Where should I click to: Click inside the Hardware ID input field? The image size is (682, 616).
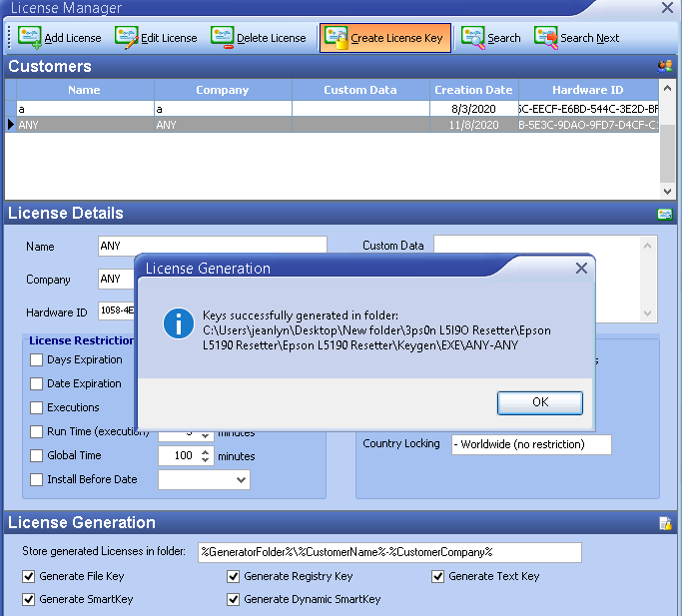pyautogui.click(x=116, y=310)
